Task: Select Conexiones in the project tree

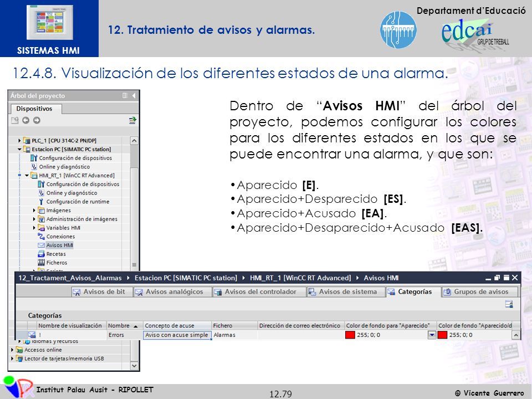Action: pos(60,237)
